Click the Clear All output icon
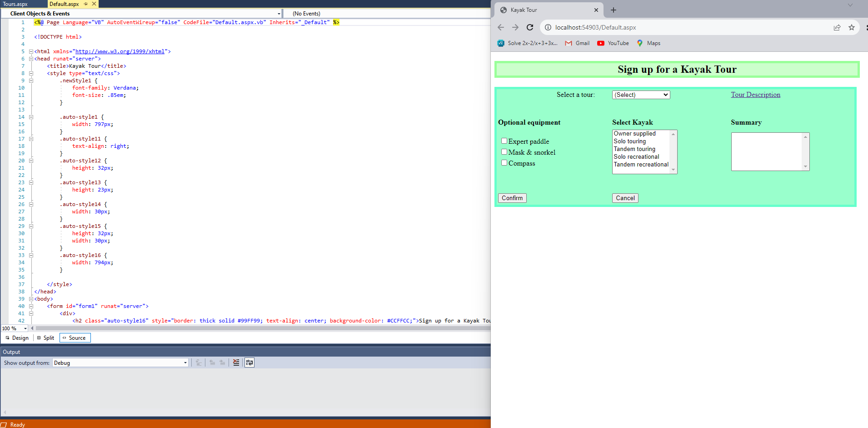 [x=236, y=363]
